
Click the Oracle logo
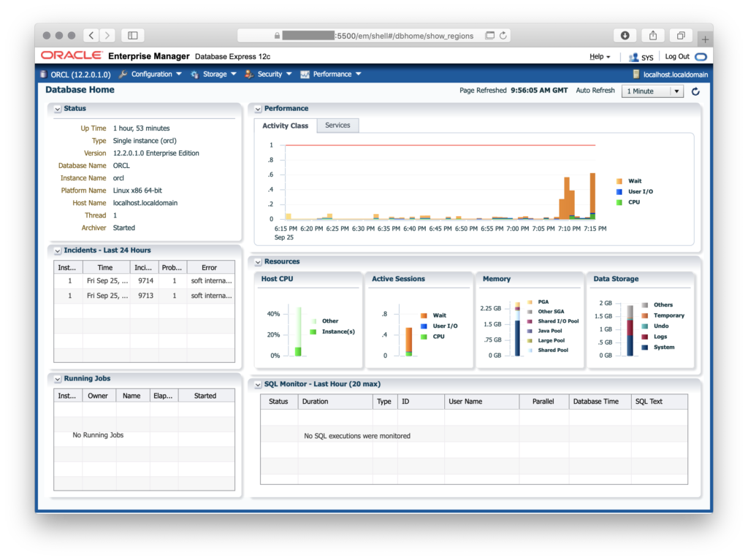coord(72,55)
